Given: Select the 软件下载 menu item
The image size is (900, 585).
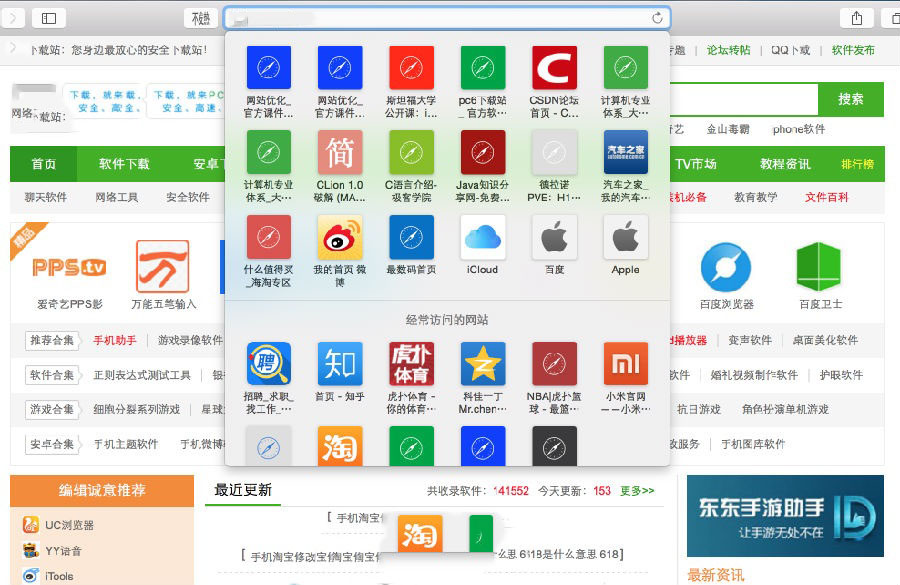Looking at the screenshot, I should pyautogui.click(x=125, y=164).
